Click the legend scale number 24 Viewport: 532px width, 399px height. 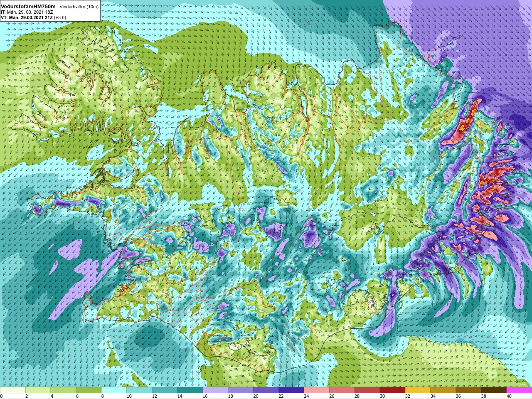coord(306,396)
